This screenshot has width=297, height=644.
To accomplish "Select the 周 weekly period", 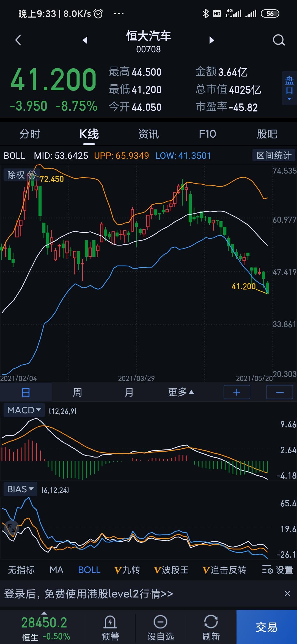I will click(77, 392).
